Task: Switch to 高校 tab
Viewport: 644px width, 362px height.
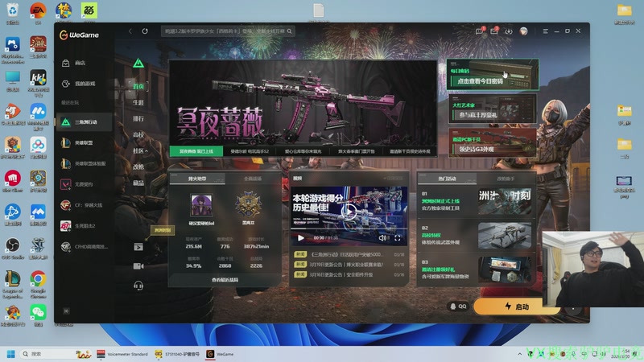Action: [138, 134]
